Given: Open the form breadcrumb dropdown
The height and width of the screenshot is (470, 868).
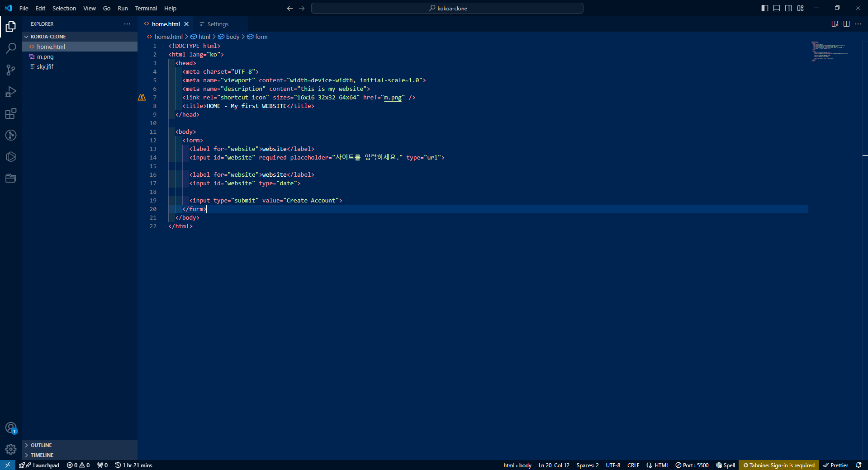Looking at the screenshot, I should [x=257, y=37].
